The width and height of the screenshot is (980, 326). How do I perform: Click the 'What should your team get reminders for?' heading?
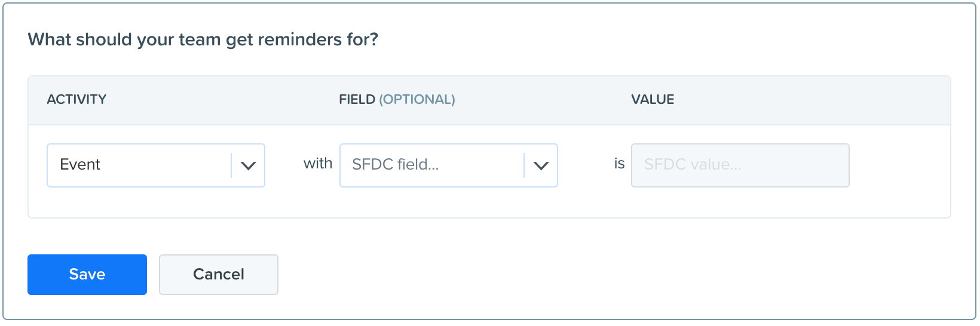pos(203,39)
